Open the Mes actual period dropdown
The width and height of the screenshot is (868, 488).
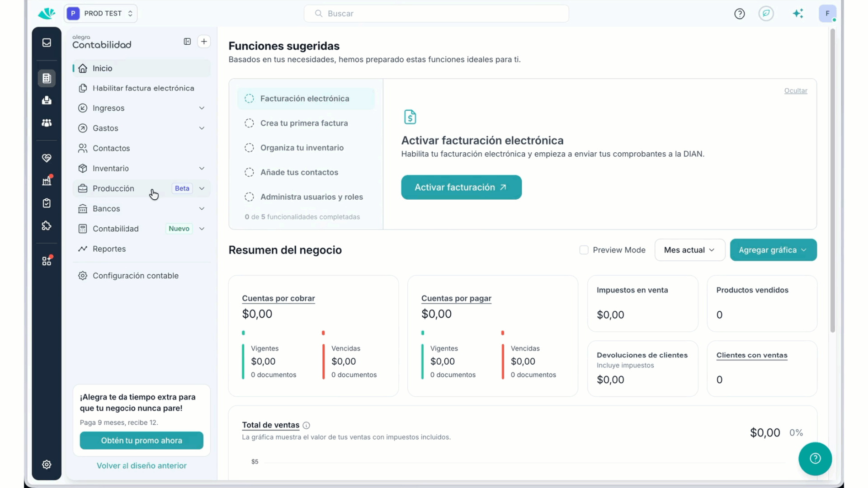[x=690, y=250]
